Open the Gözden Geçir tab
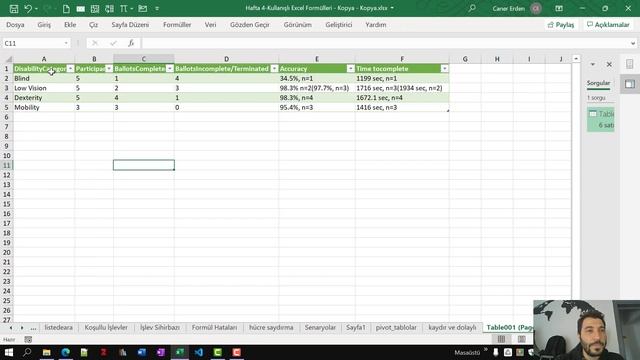 click(x=250, y=25)
